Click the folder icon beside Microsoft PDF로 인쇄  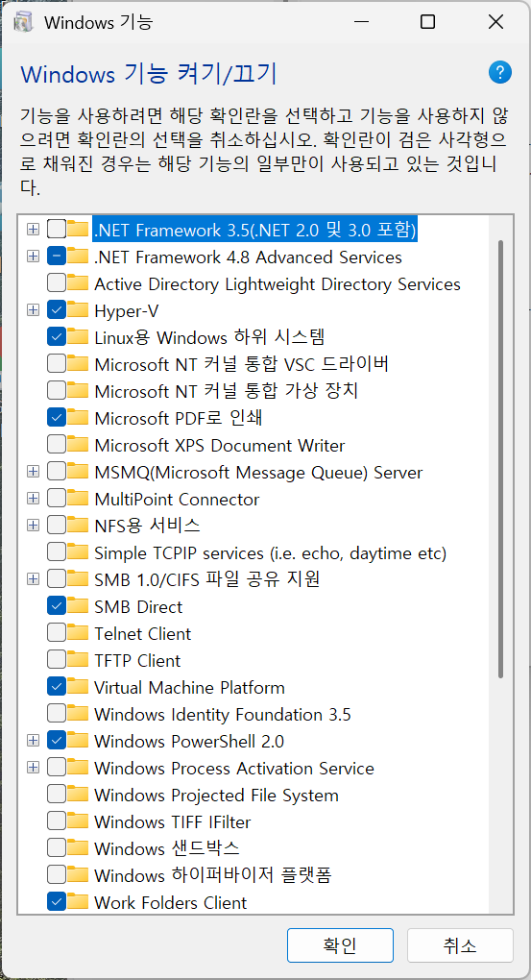tap(78, 418)
